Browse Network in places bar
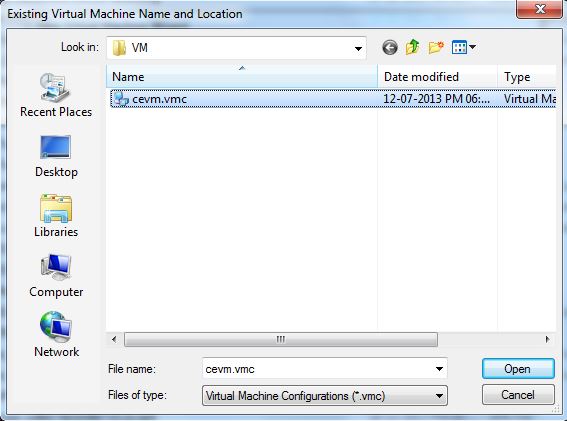 [56, 335]
